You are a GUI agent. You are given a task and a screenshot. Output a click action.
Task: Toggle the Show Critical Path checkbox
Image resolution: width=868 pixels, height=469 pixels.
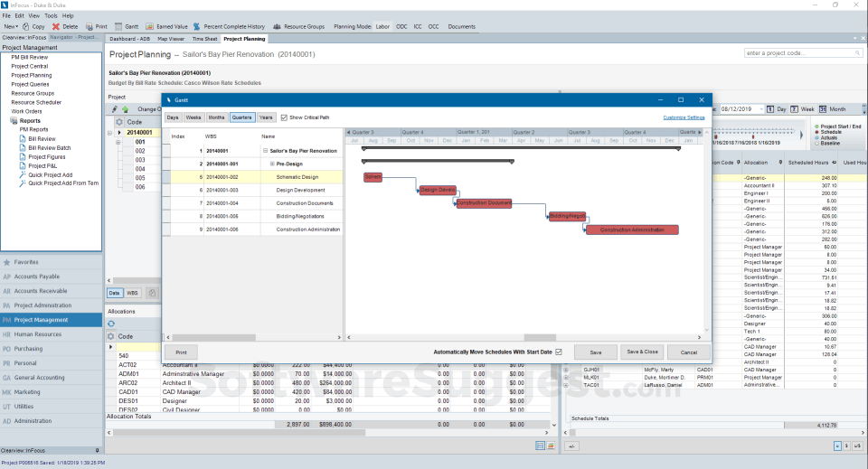(285, 117)
